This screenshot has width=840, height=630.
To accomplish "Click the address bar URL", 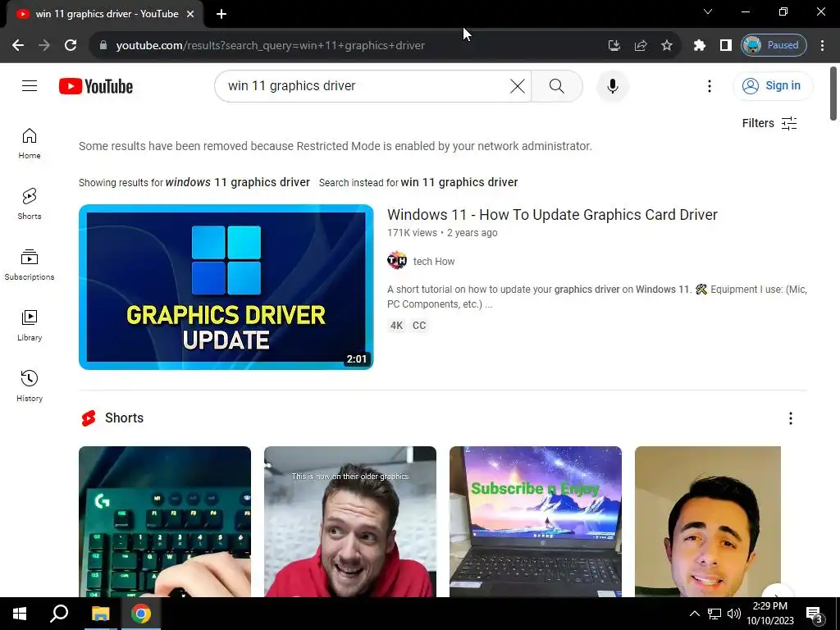I will pyautogui.click(x=271, y=46).
